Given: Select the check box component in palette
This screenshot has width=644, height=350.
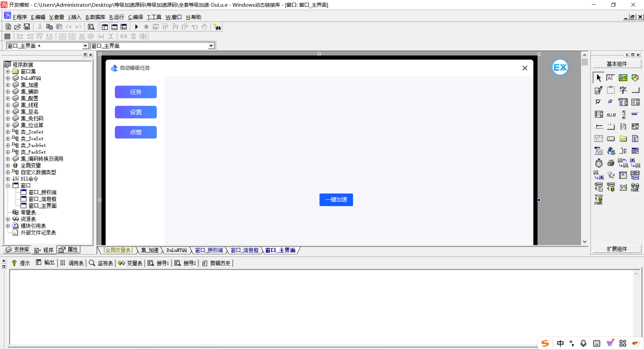Looking at the screenshot, I should (x=598, y=102).
